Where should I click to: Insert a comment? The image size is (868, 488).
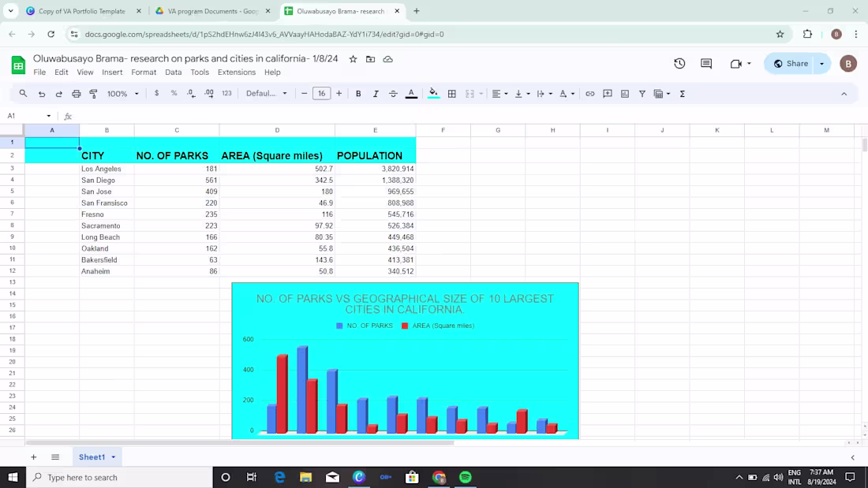pyautogui.click(x=608, y=93)
